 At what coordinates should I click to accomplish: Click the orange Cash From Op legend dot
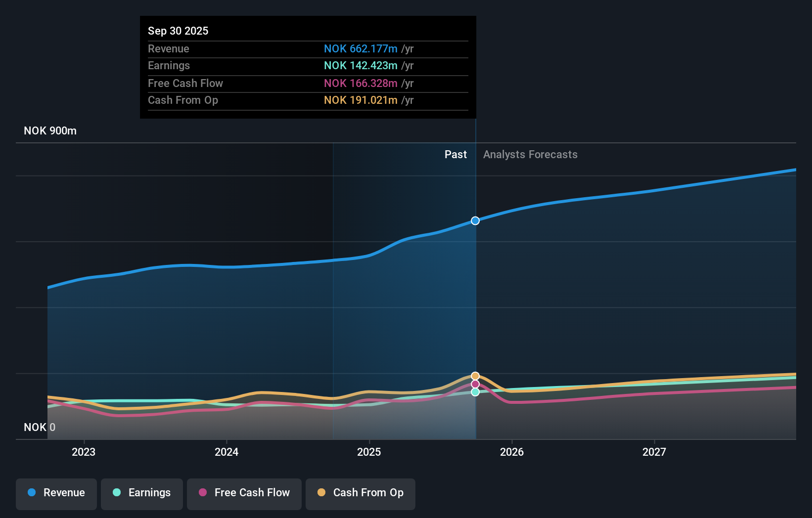coord(321,493)
